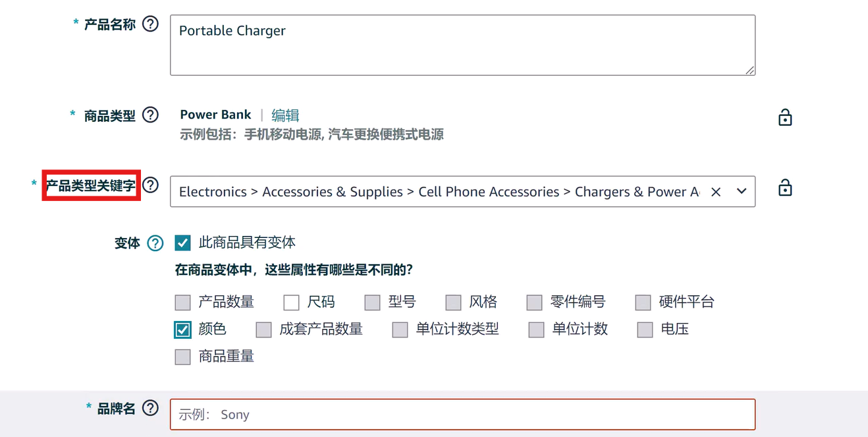The image size is (868, 437).
Task: Click help icon beside 产品名称 label
Action: [x=150, y=24]
